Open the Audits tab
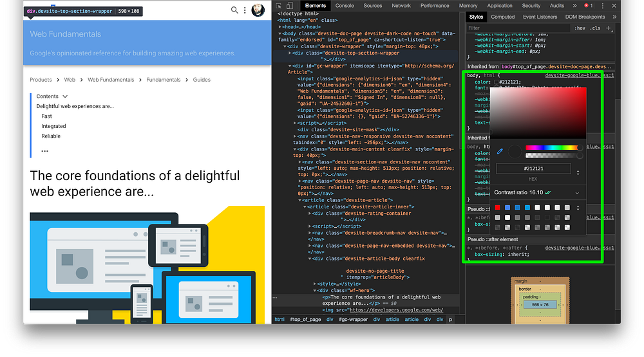 [557, 6]
